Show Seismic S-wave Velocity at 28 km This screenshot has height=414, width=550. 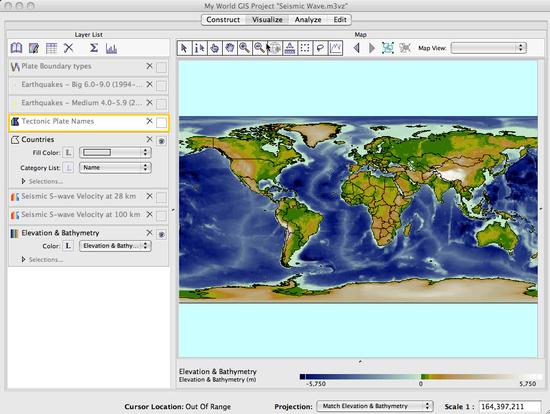click(161, 198)
